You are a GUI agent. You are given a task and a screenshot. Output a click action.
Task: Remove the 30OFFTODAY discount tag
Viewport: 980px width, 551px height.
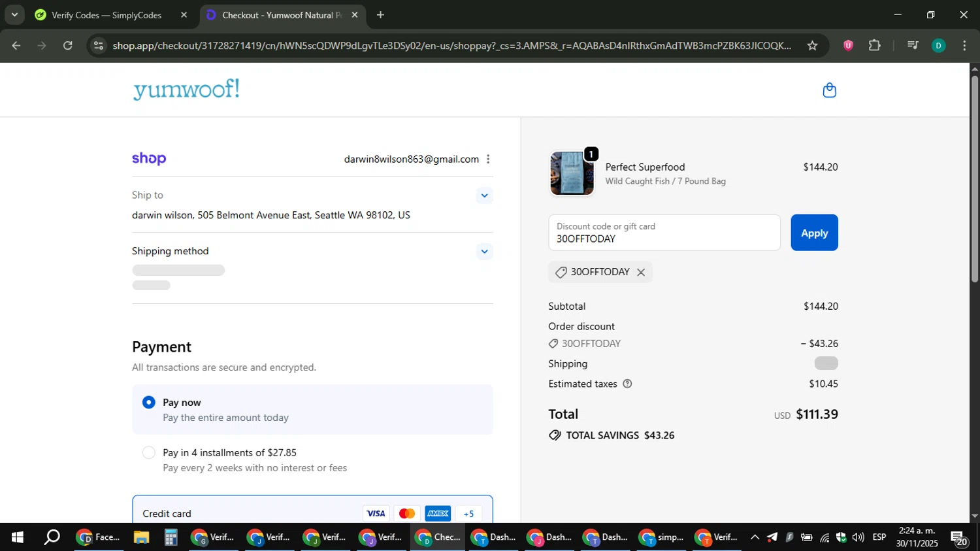pyautogui.click(x=641, y=273)
